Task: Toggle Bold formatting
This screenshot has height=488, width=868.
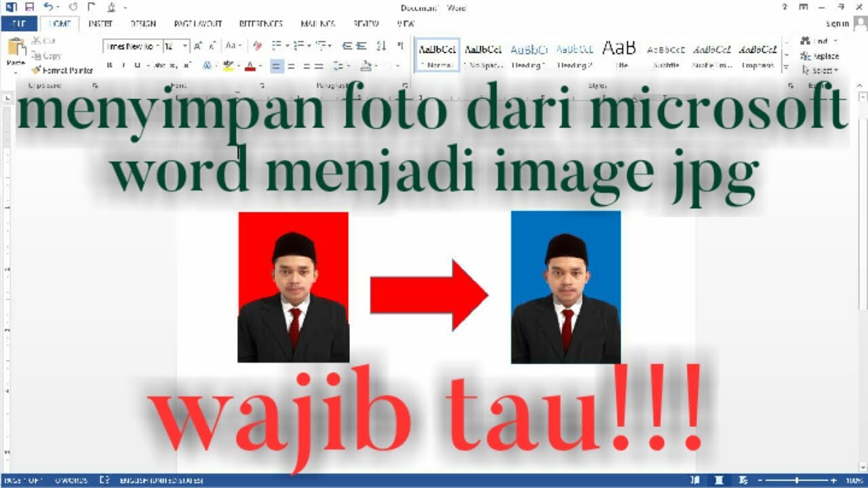Action: [x=109, y=66]
